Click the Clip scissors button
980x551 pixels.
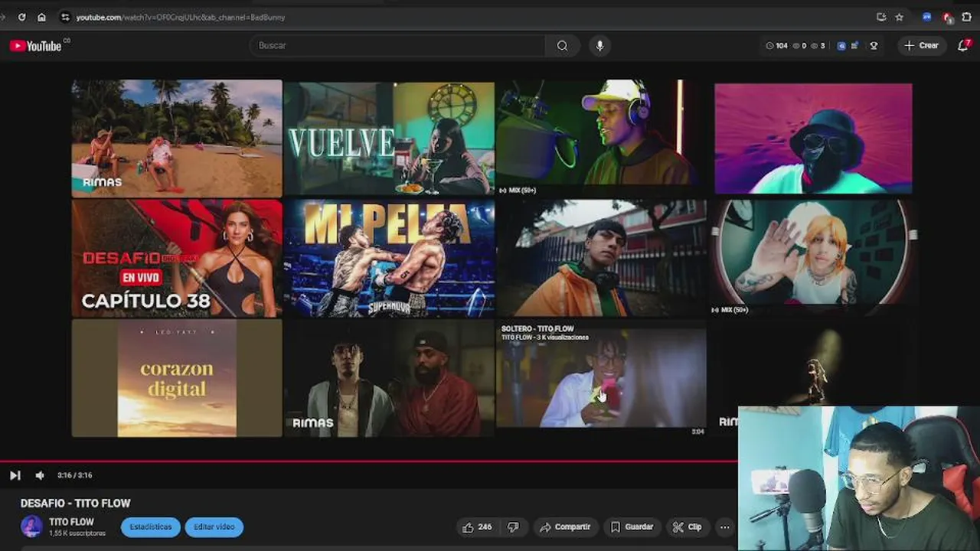(687, 527)
